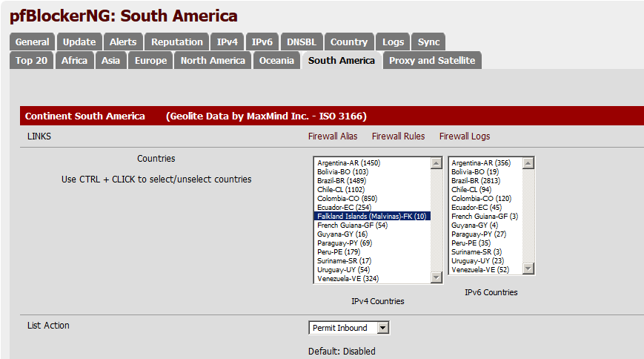This screenshot has height=359, width=644.
Task: Select Colombia-CO (120) in IPv6 list
Action: click(485, 199)
